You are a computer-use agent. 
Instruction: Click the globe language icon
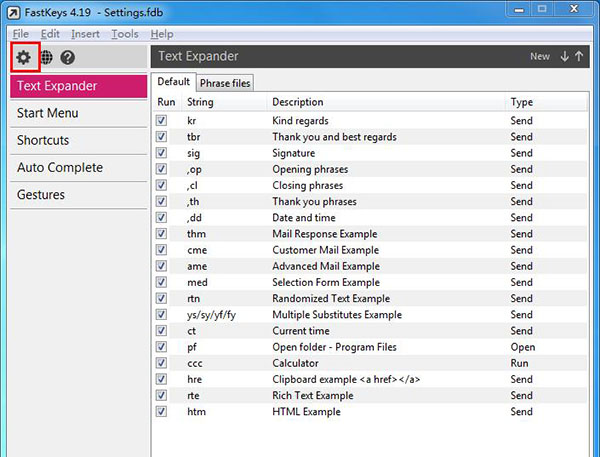46,58
